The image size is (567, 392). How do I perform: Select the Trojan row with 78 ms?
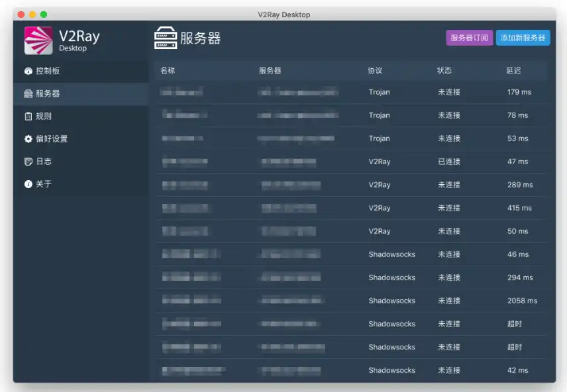click(351, 115)
